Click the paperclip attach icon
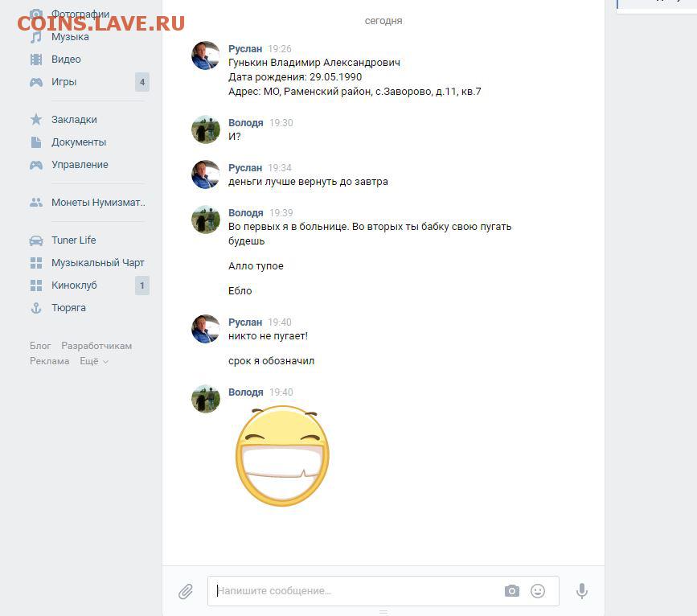697x616 pixels. 186,591
